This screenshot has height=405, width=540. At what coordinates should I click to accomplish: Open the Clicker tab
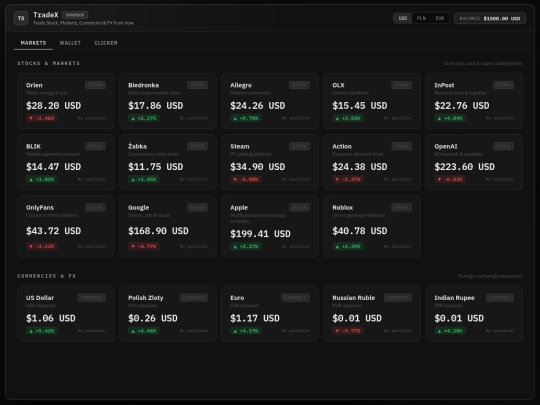pos(106,43)
